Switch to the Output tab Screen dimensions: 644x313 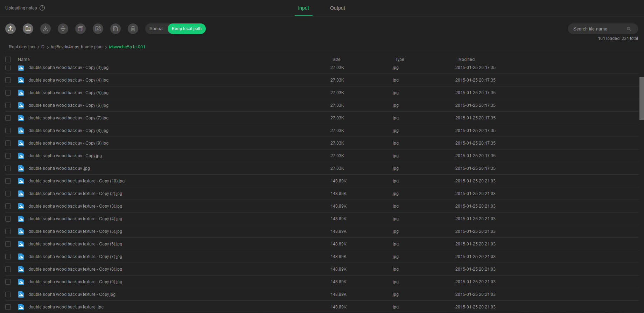click(337, 8)
